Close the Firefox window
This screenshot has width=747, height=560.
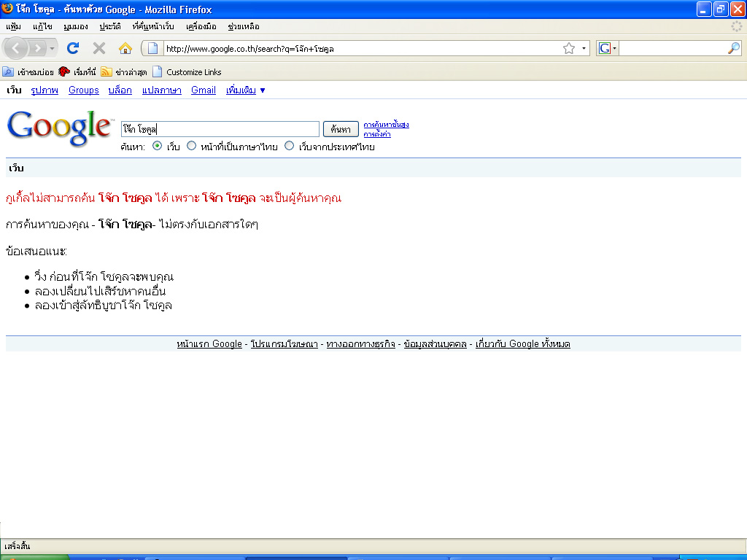coord(738,9)
